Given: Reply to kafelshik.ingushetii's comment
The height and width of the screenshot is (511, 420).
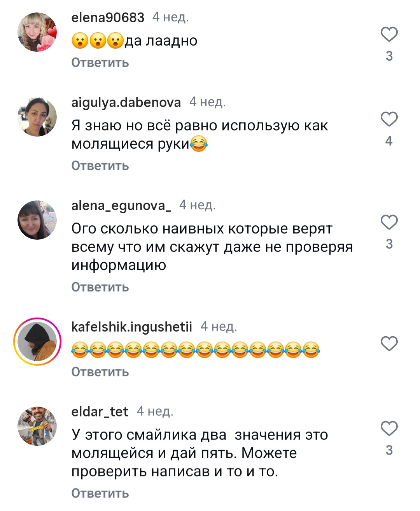Looking at the screenshot, I should pos(100,372).
